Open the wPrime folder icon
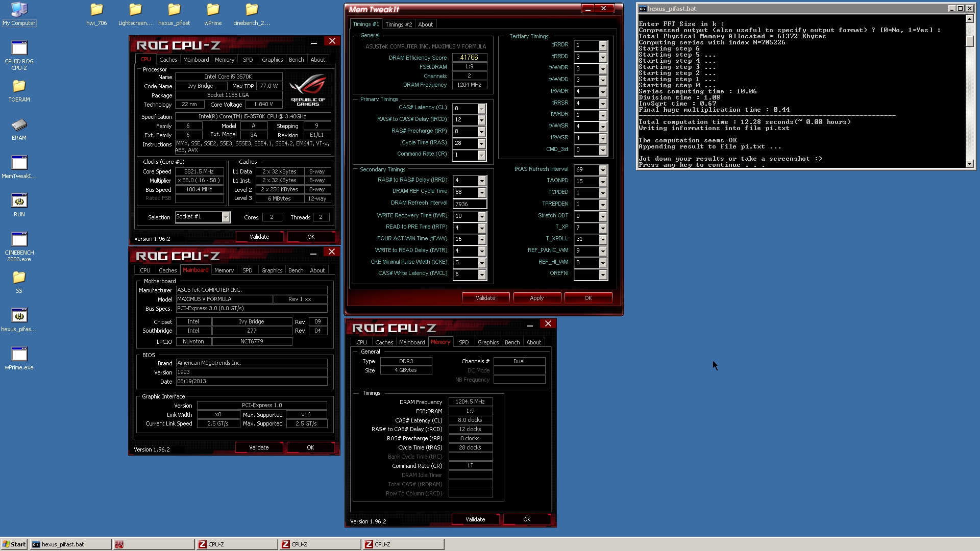The height and width of the screenshot is (551, 980). click(x=213, y=14)
